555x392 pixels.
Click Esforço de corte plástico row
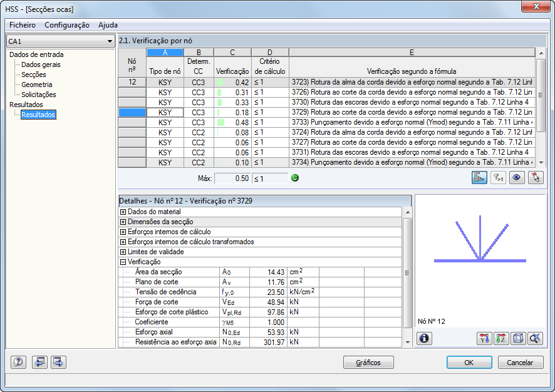click(x=260, y=312)
